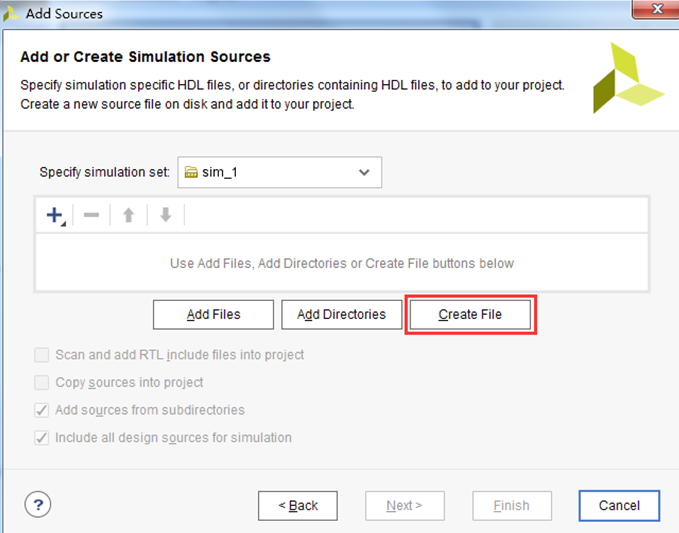The height and width of the screenshot is (533, 679).
Task: Toggle Scan and add RTL include files
Action: (42, 355)
